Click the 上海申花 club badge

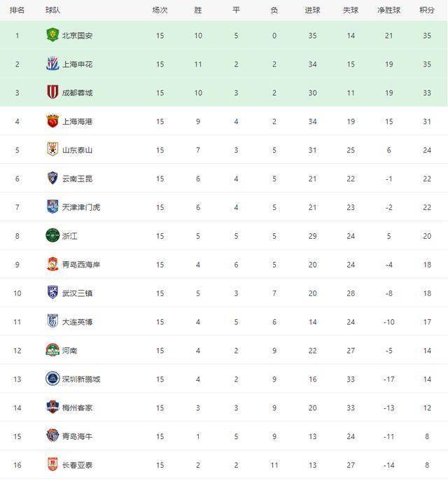tap(52, 64)
